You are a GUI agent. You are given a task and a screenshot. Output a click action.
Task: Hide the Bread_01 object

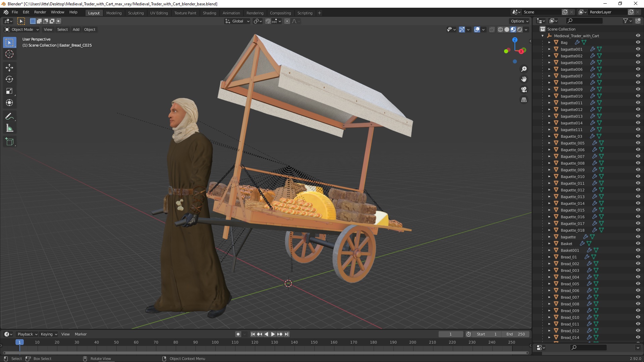[638, 257]
